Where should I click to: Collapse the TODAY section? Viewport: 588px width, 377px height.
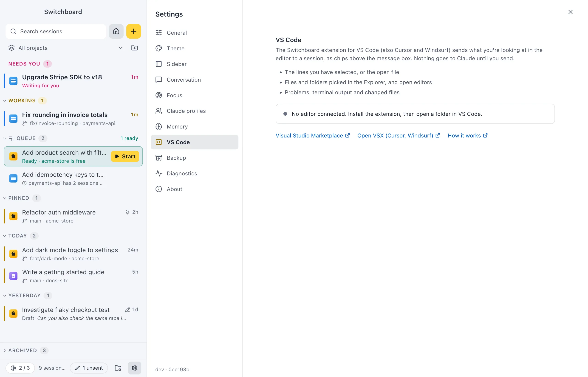[x=5, y=236]
